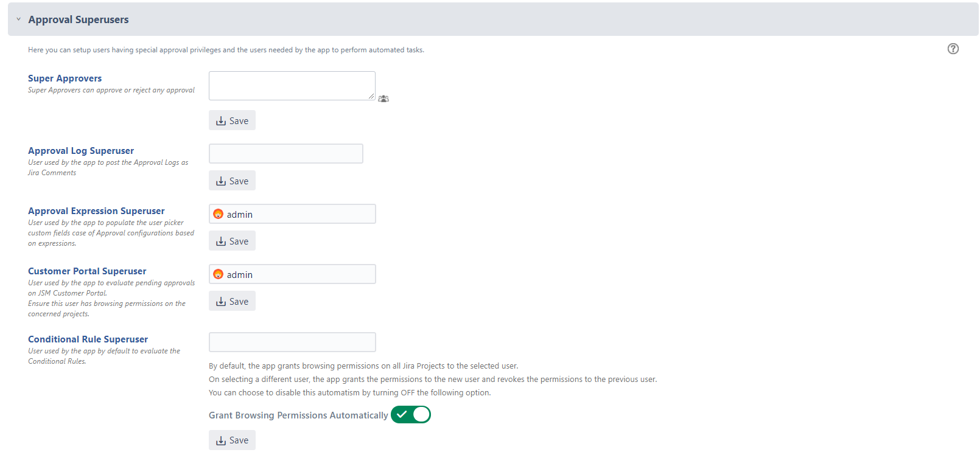The image size is (980, 458).
Task: Save the Approval Expression Superuser setting
Action: tap(232, 241)
